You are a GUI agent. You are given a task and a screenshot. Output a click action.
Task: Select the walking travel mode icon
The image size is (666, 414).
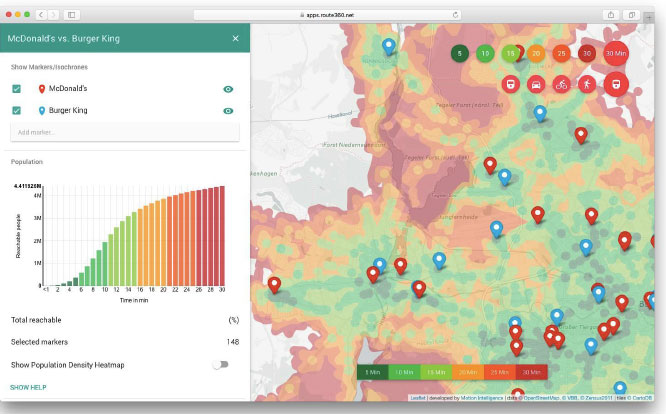point(586,84)
